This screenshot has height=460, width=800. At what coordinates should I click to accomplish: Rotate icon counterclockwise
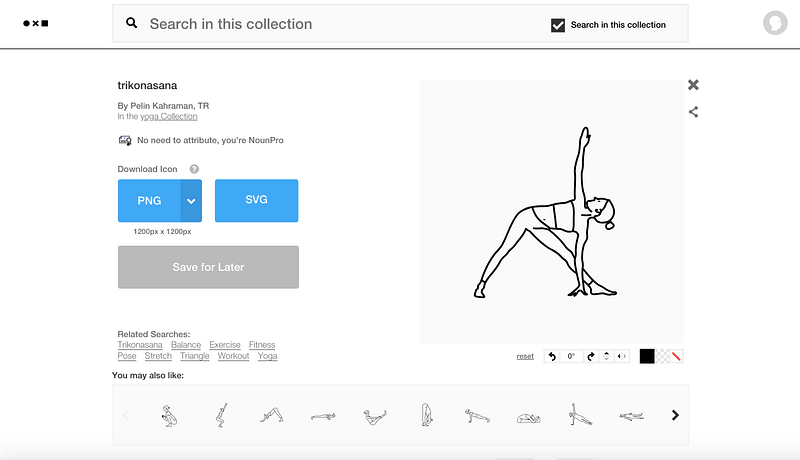552,356
